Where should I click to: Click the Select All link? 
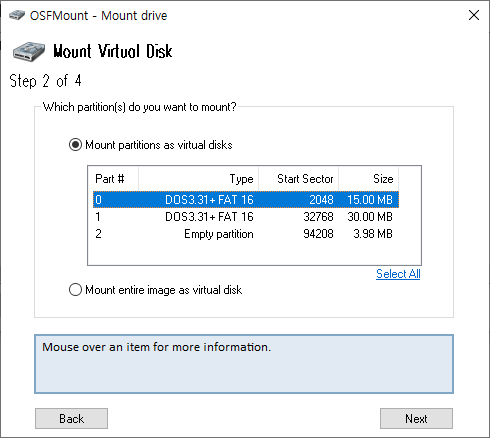(x=398, y=274)
